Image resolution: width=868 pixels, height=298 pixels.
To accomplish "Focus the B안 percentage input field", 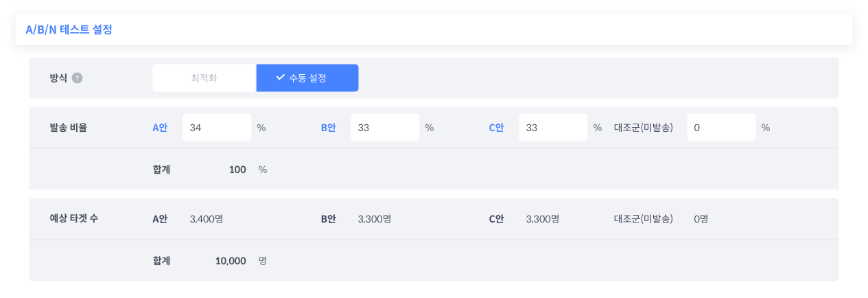I will [x=384, y=128].
